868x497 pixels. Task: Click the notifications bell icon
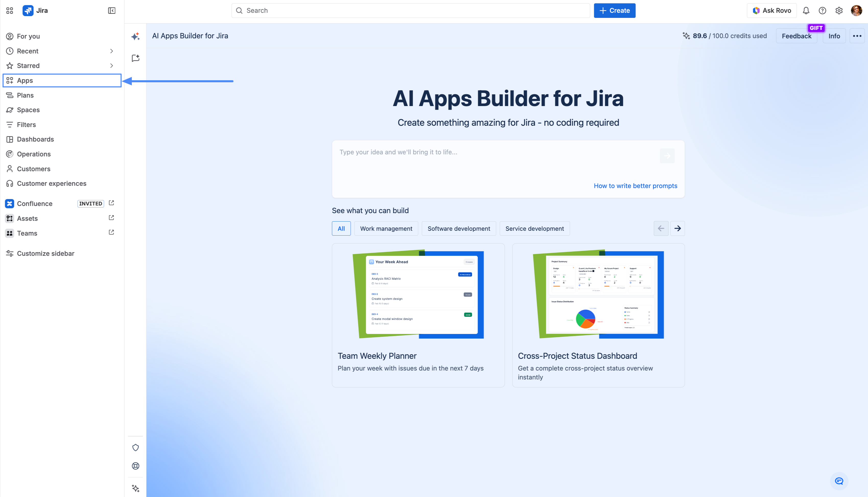(806, 10)
